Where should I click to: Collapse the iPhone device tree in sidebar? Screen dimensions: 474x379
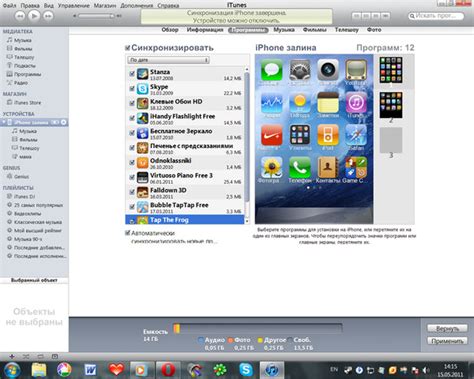pos(4,122)
